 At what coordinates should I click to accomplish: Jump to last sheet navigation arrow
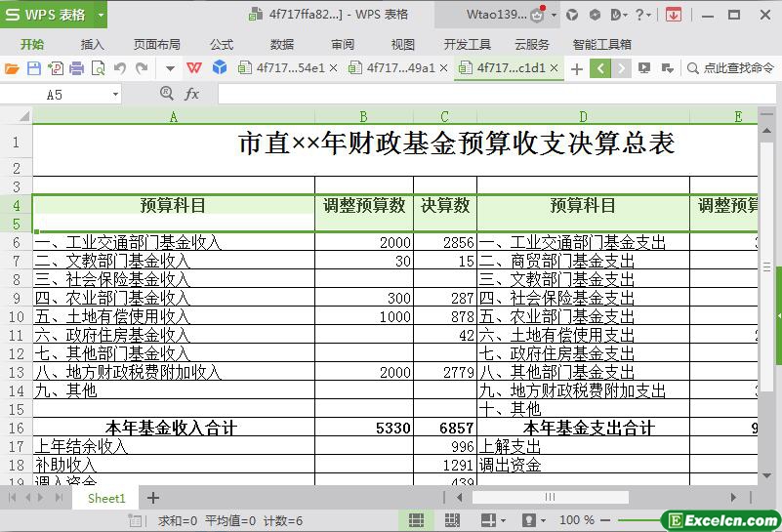point(59,498)
